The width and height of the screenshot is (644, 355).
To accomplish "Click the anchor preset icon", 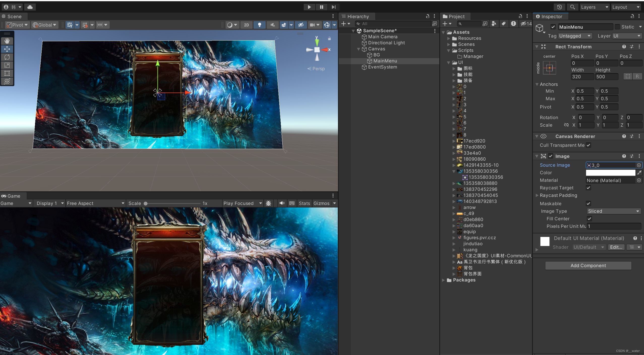I will (549, 68).
